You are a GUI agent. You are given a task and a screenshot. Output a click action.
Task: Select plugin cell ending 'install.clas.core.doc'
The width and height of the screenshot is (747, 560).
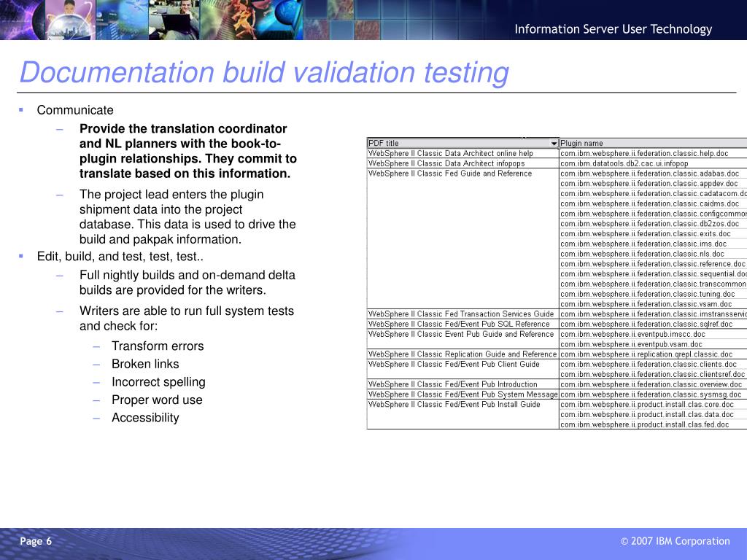pyautogui.click(x=653, y=404)
